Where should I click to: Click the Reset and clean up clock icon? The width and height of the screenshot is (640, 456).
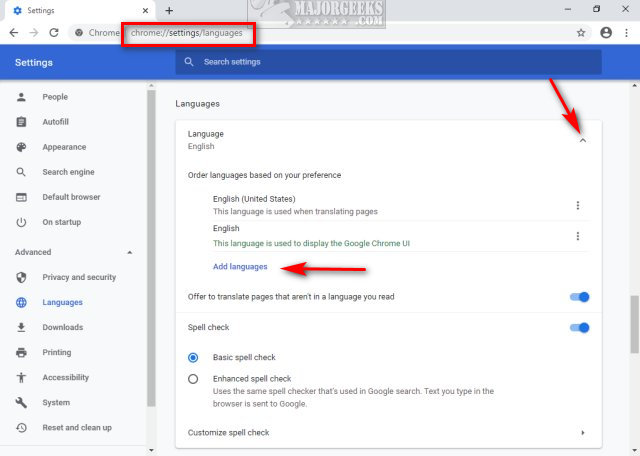(x=21, y=427)
